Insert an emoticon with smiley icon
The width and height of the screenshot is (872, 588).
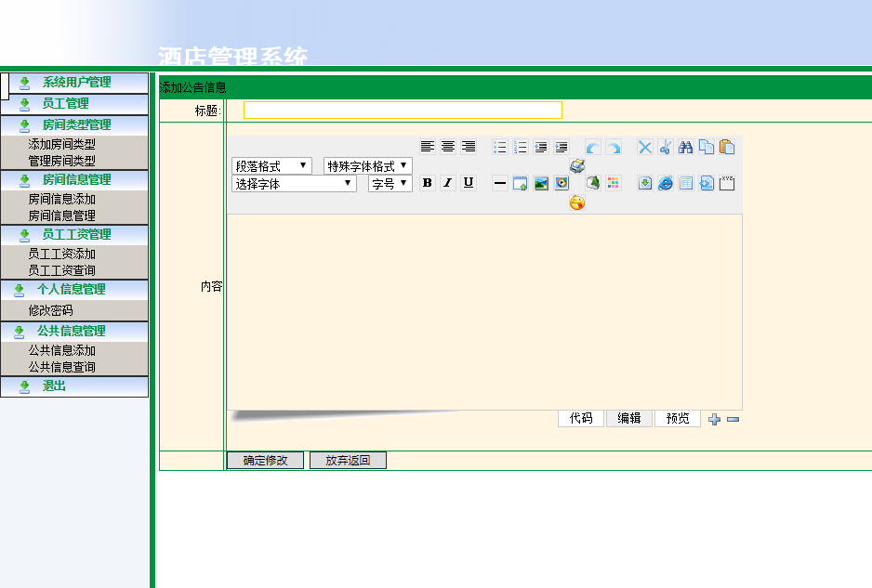pyautogui.click(x=577, y=203)
